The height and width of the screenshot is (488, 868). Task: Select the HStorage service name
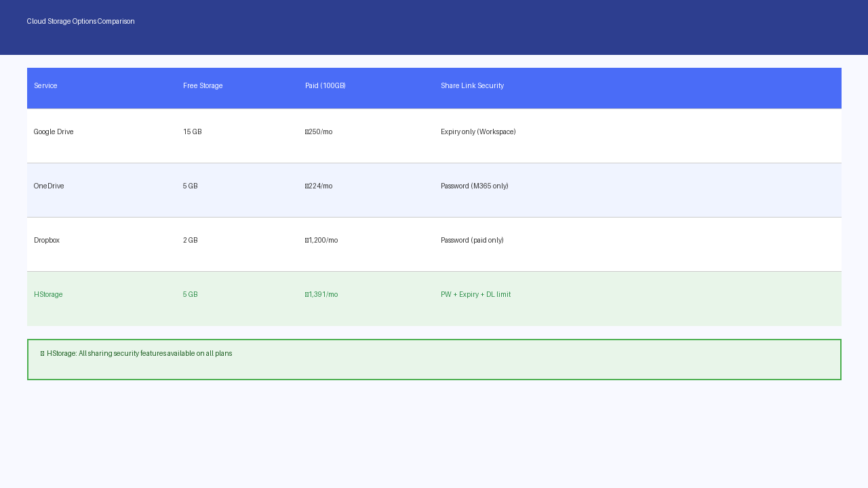(48, 295)
